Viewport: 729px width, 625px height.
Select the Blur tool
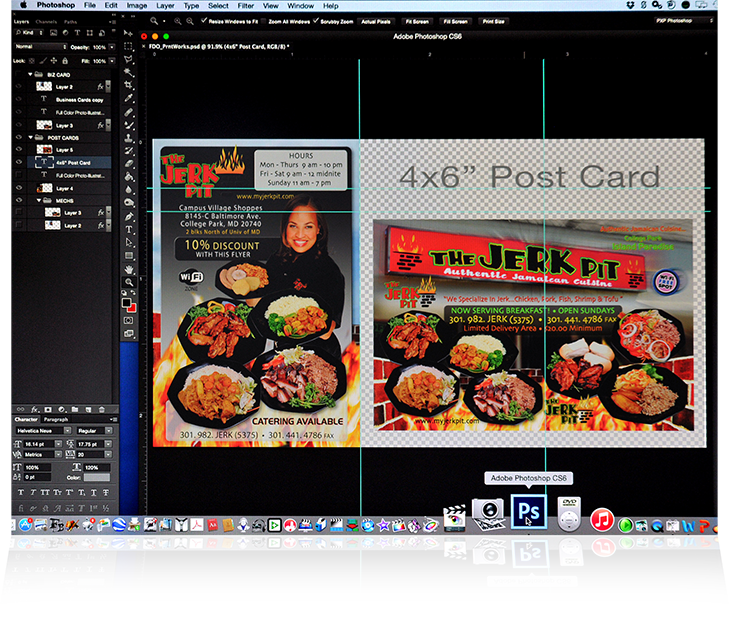(x=129, y=190)
